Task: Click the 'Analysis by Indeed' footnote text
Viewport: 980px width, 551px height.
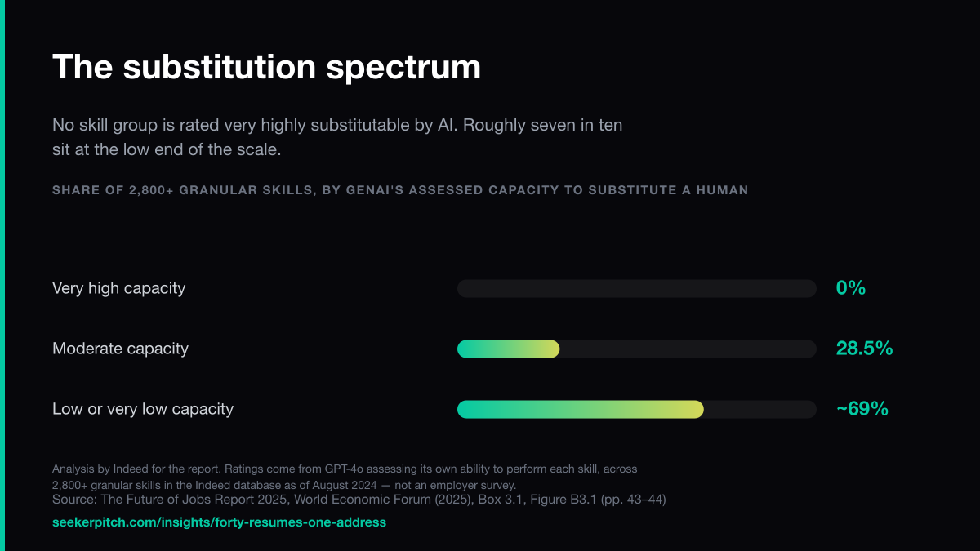Action: pos(345,477)
